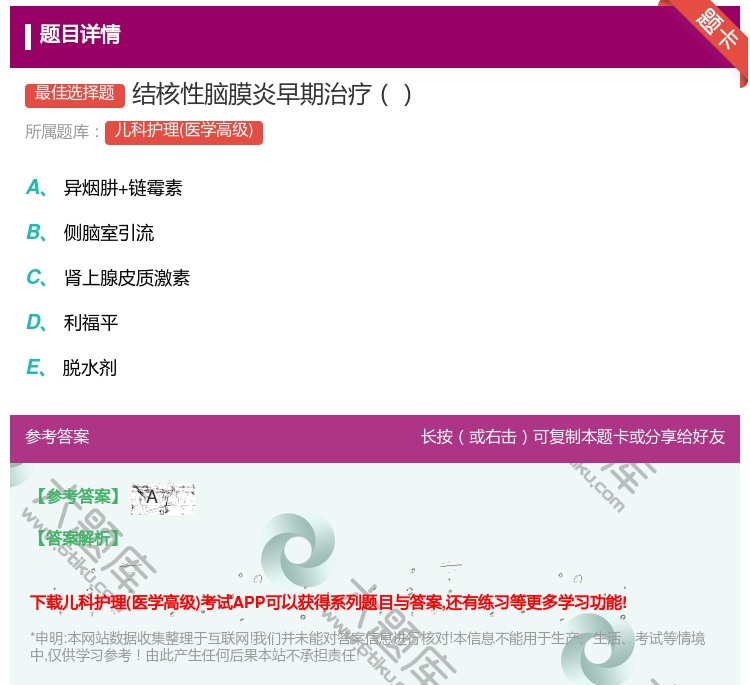Click the 参考答案 section header
The image size is (750, 685).
57,436
